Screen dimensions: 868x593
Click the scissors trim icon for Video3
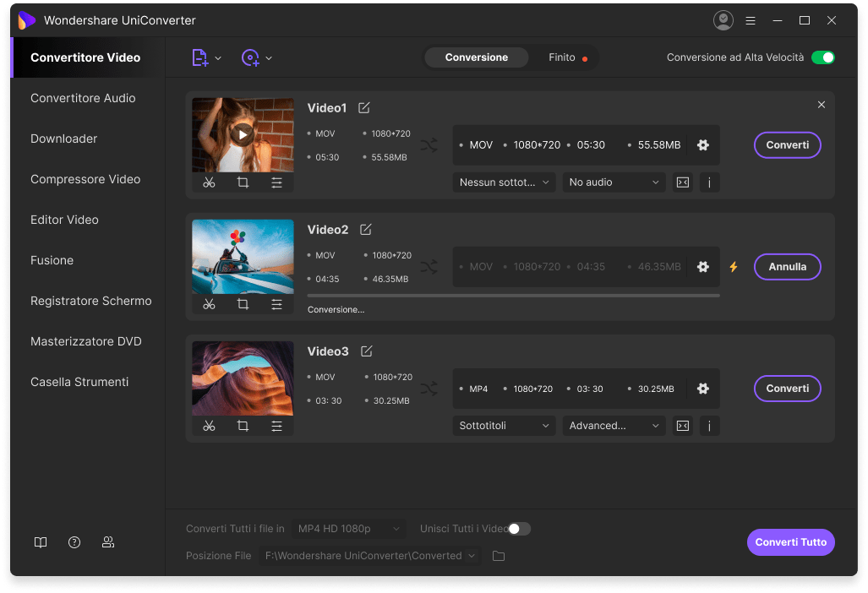click(209, 426)
